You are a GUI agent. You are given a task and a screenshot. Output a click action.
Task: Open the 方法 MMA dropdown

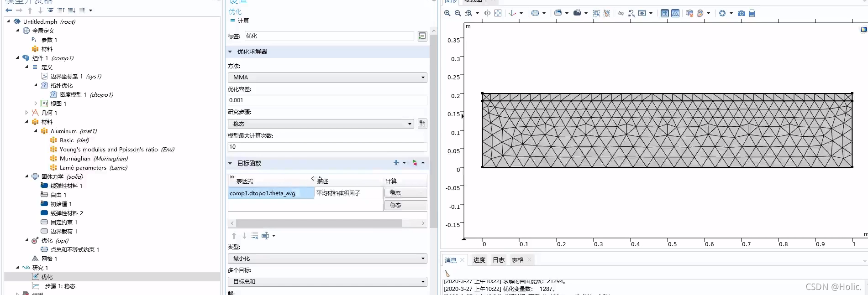pos(327,78)
